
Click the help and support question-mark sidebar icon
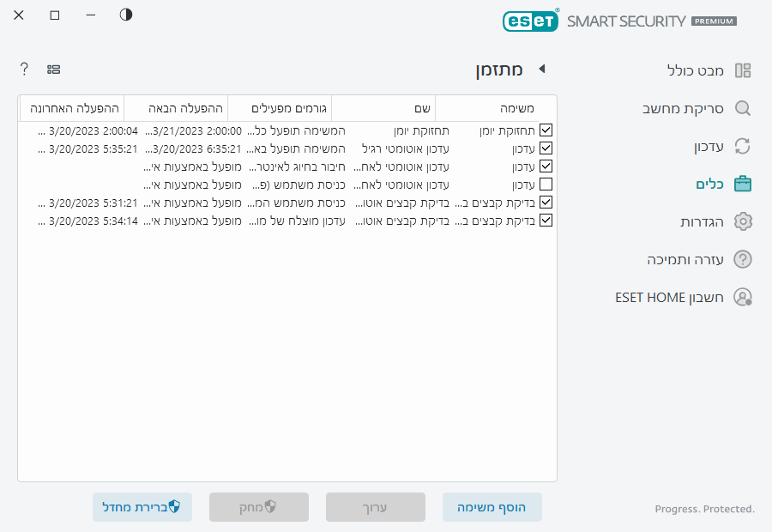coord(743,259)
